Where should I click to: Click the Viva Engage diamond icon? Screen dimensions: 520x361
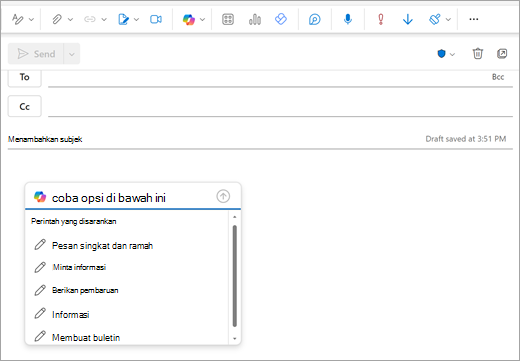click(281, 19)
